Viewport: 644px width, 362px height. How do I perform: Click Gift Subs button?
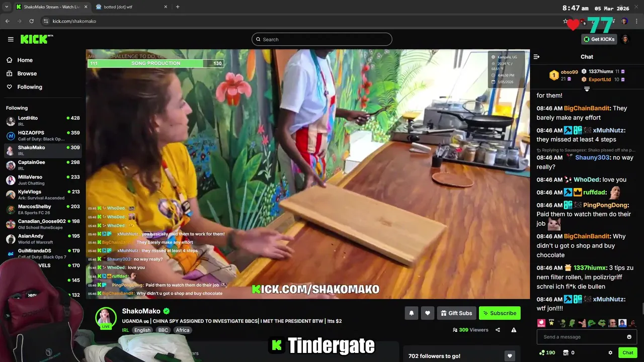pos(456,313)
